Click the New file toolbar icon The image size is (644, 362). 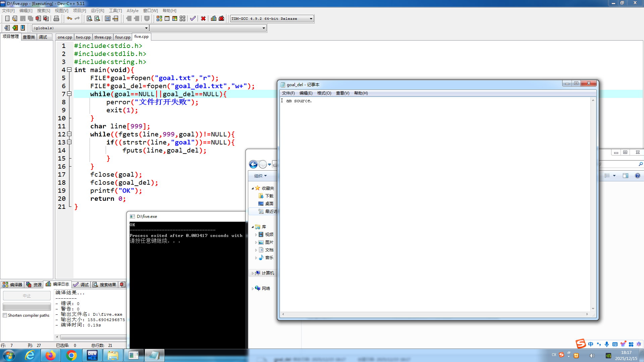pyautogui.click(x=7, y=18)
